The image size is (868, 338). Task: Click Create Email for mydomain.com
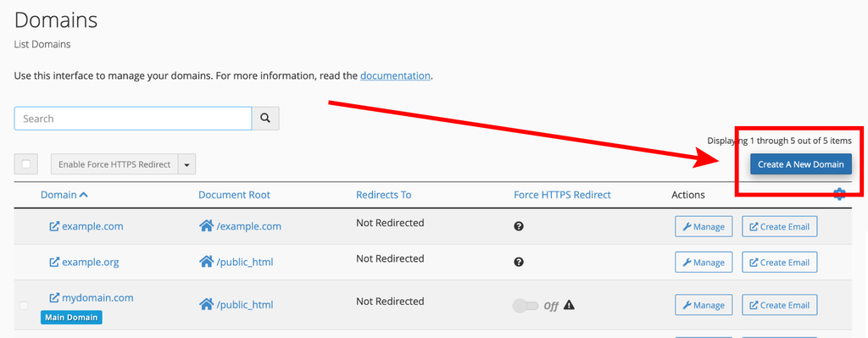tap(780, 305)
